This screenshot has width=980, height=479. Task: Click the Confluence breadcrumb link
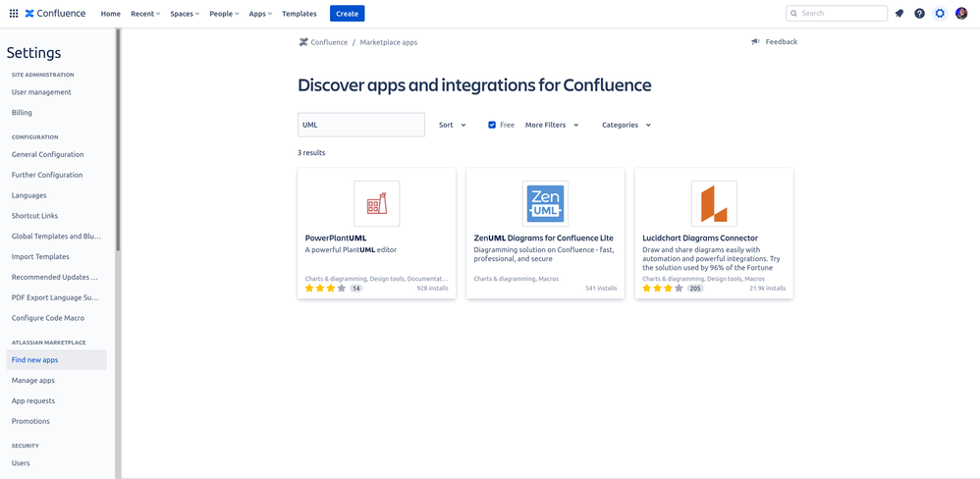(x=329, y=42)
